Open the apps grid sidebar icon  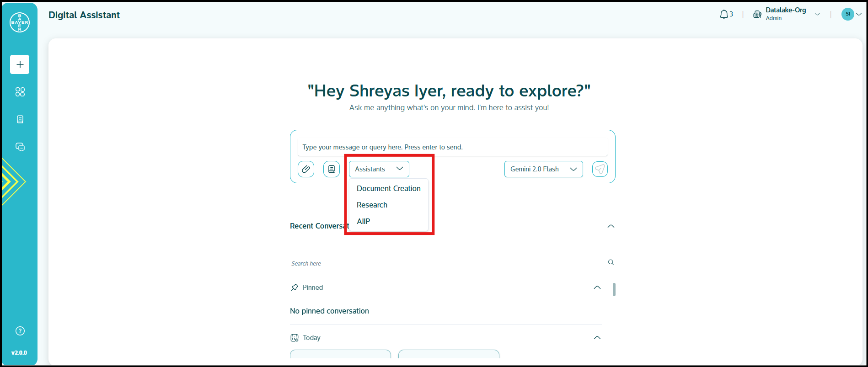pyautogui.click(x=20, y=92)
